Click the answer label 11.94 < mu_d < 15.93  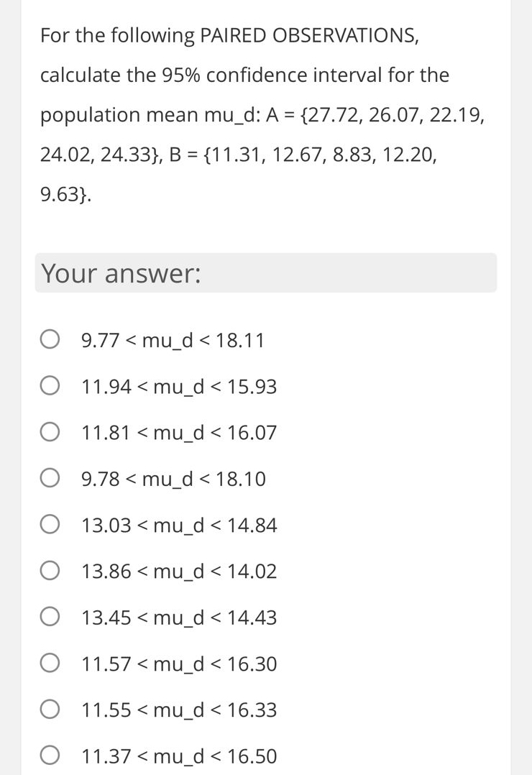180,386
